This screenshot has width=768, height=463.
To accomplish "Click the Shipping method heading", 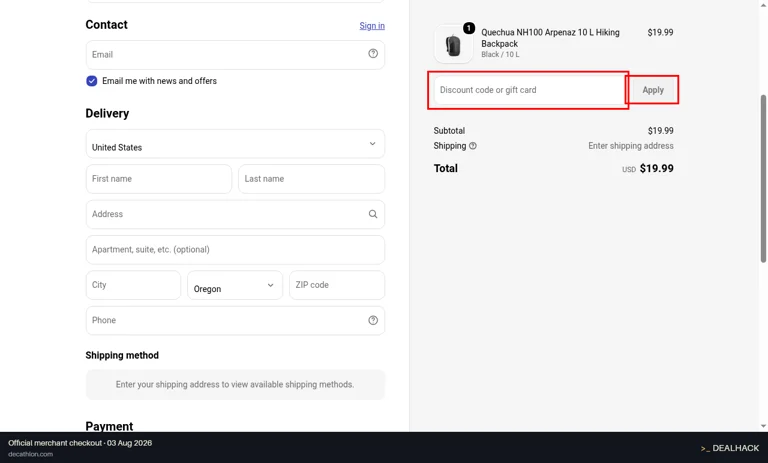I will [122, 356].
